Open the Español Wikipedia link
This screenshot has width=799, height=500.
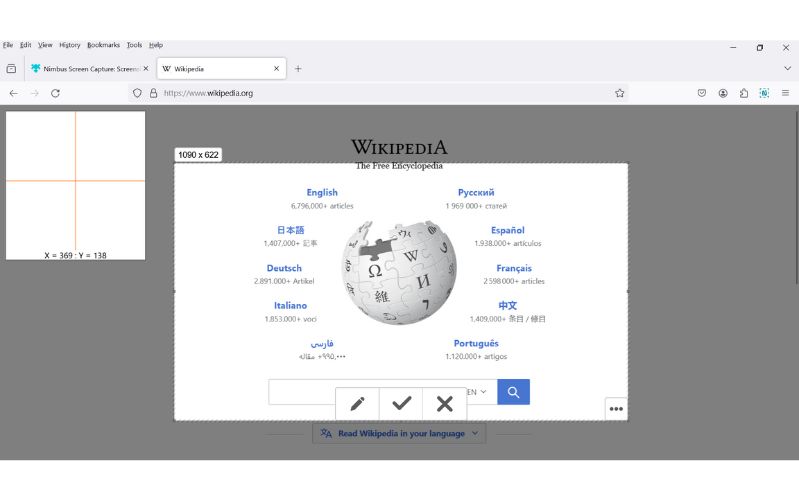(508, 230)
